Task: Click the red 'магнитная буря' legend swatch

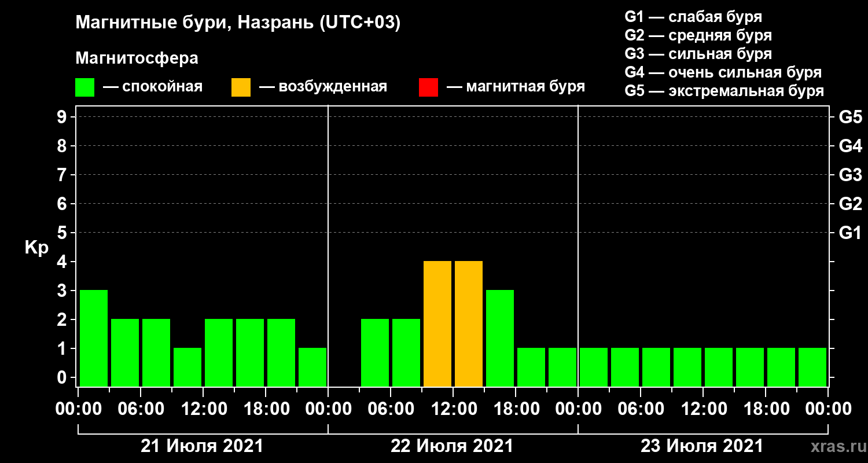Action: (x=428, y=87)
